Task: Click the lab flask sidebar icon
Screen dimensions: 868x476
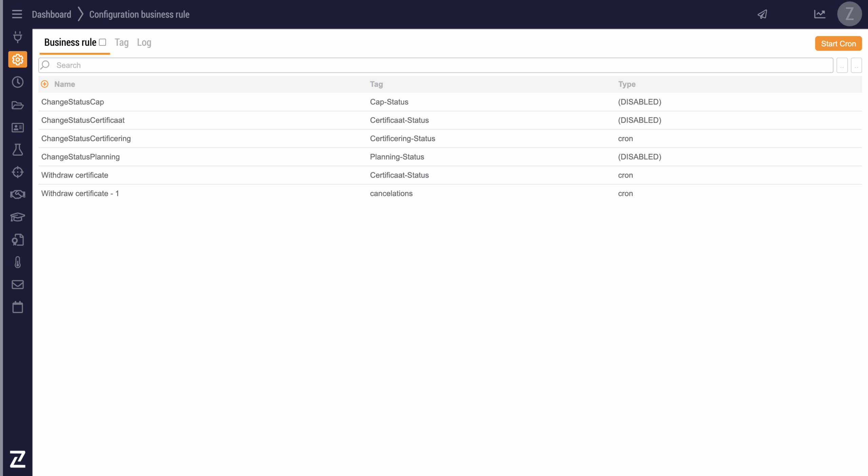Action: 18,150
